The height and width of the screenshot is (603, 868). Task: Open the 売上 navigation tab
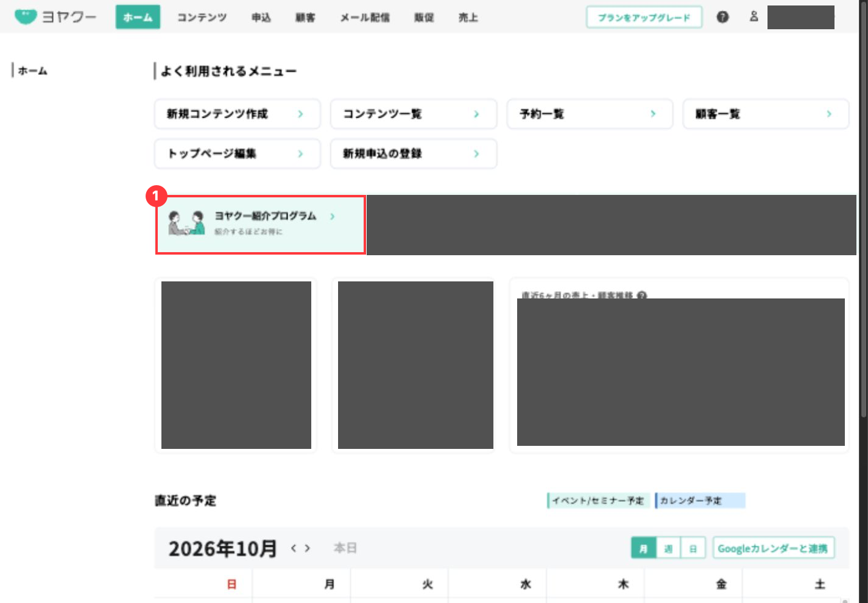[x=468, y=18]
